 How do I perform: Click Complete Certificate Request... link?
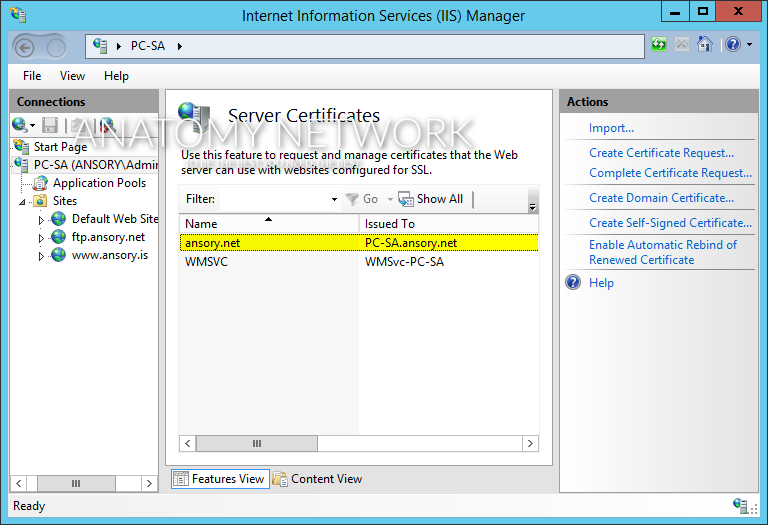[x=670, y=173]
